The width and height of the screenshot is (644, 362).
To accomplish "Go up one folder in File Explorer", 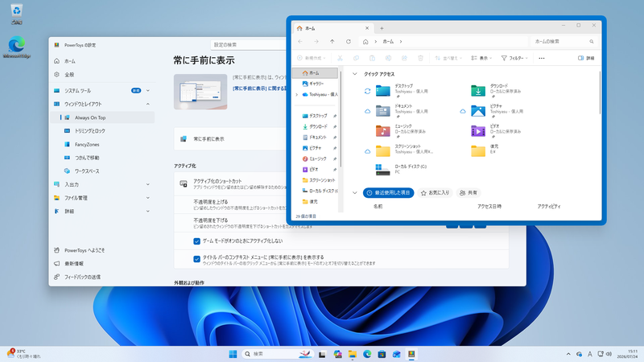I will (x=332, y=42).
